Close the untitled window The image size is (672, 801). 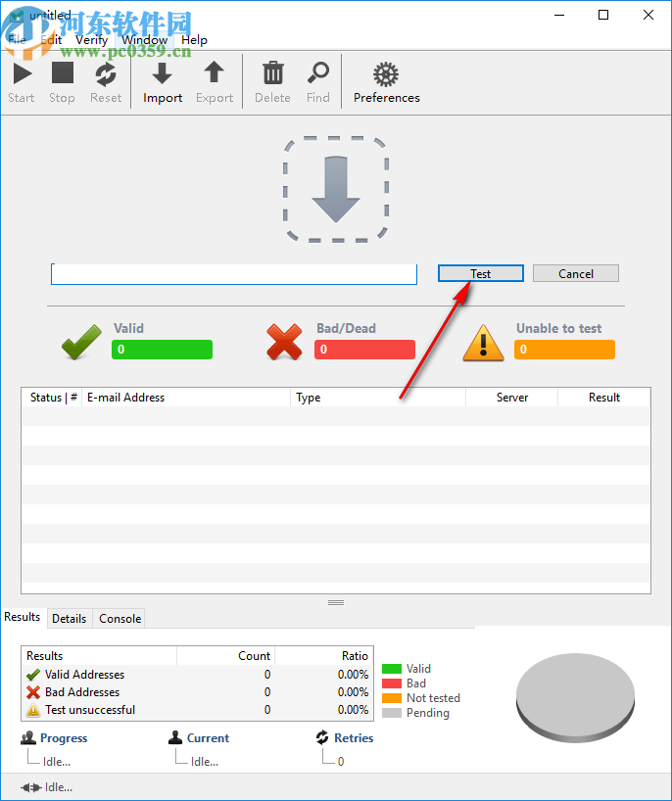[648, 15]
